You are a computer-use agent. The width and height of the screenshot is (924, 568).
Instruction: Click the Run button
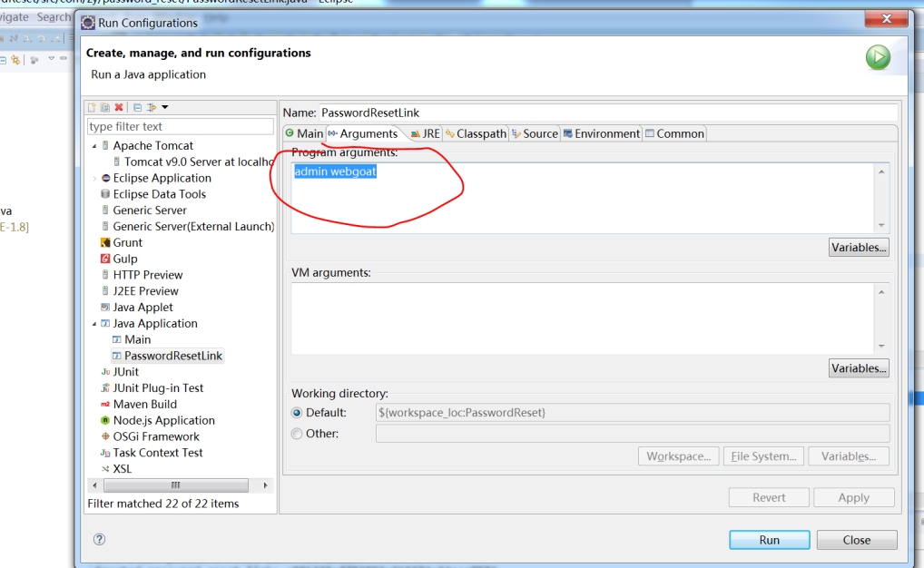pos(769,540)
